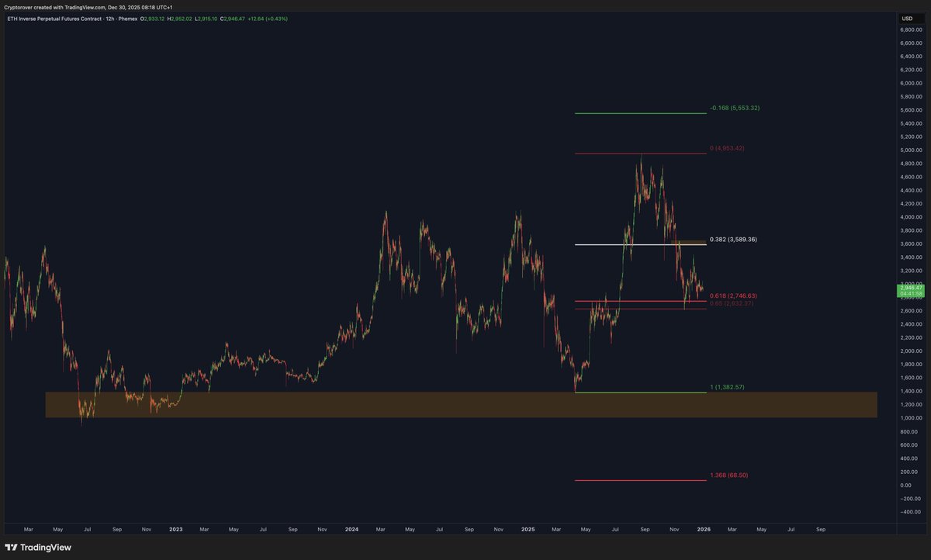Select the 2025 label on the time axis
The width and height of the screenshot is (931, 560).
(528, 529)
